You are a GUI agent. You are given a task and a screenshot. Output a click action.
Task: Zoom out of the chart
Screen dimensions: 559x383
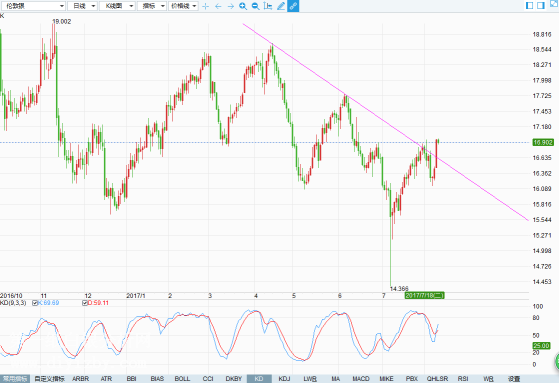pos(255,6)
